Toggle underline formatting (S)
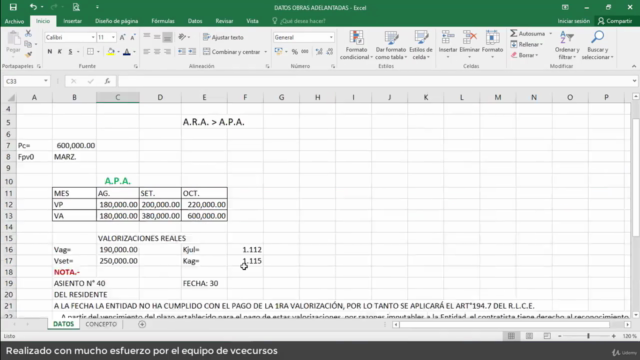The width and height of the screenshot is (640, 360). 70,51
